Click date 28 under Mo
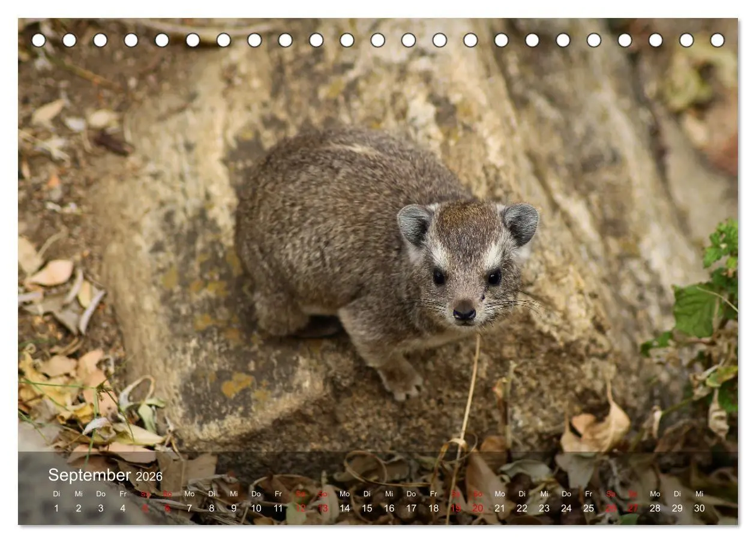 [x=655, y=508]
